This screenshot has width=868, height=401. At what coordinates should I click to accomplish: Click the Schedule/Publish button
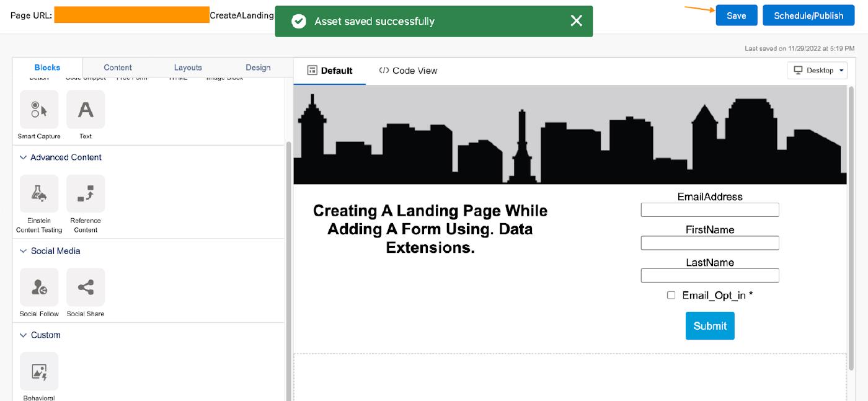click(x=808, y=15)
